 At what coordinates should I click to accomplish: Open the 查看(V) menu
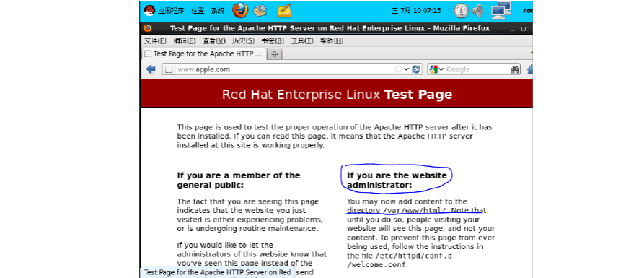click(x=214, y=40)
